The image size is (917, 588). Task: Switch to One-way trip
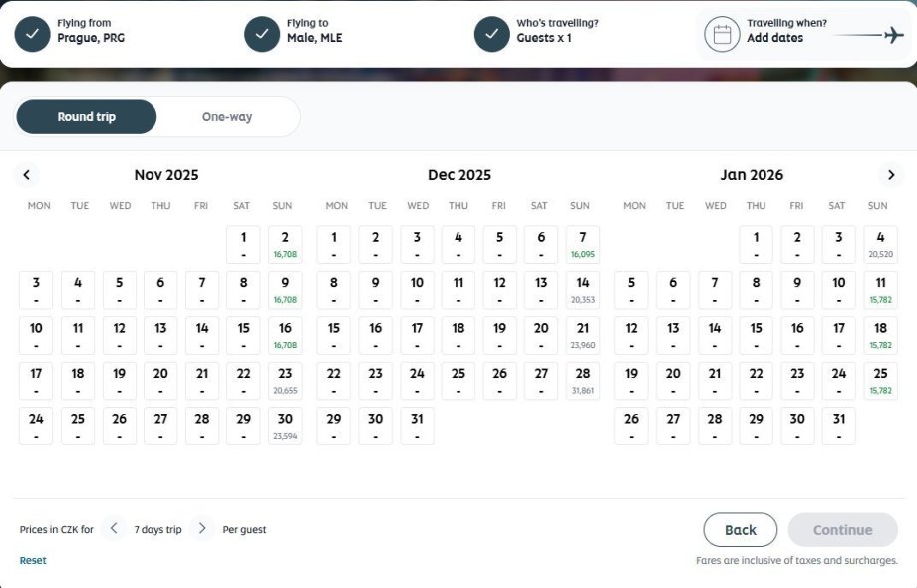[227, 117]
